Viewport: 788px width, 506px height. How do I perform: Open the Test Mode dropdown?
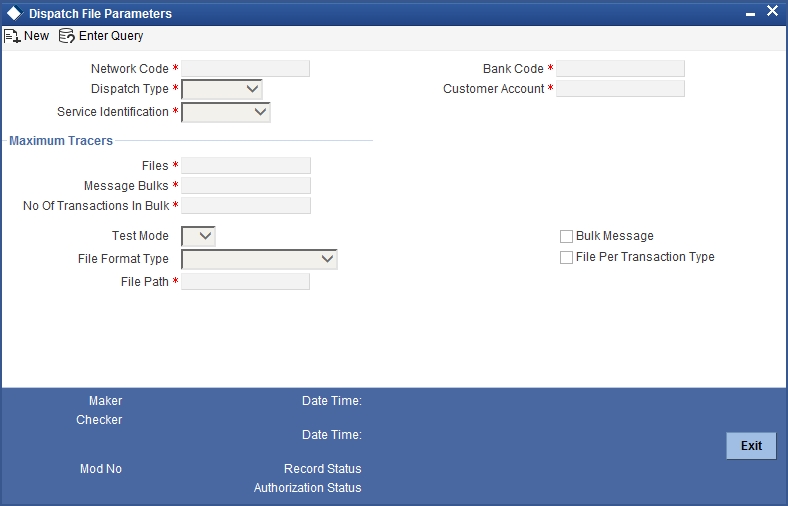[x=199, y=236]
